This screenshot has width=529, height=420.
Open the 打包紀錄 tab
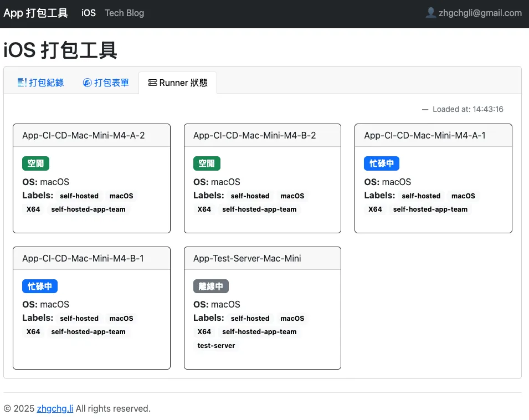tap(41, 83)
